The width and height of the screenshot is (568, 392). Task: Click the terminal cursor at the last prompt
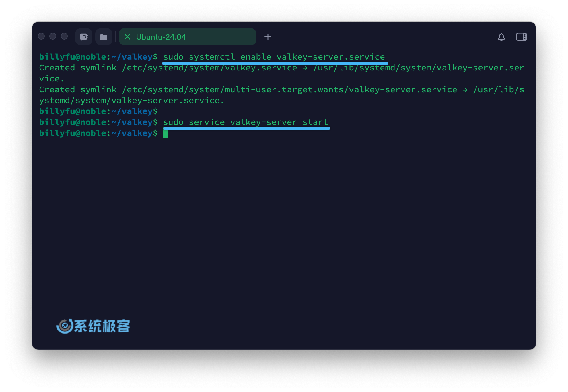coord(166,133)
